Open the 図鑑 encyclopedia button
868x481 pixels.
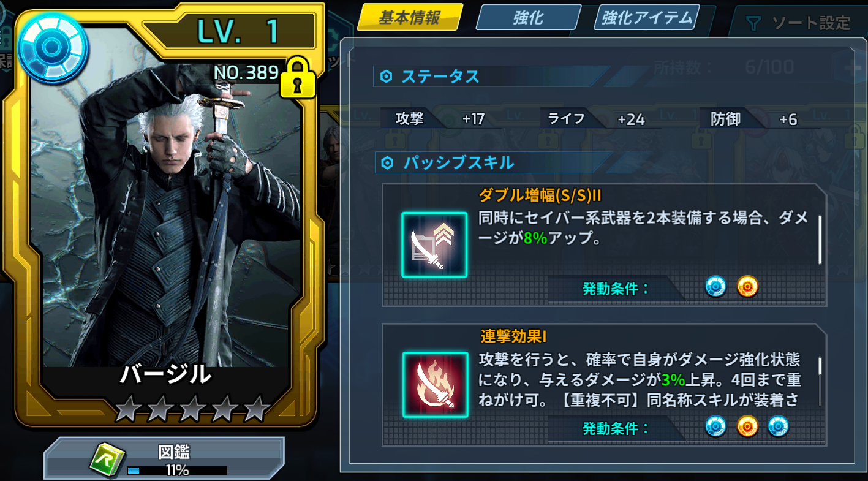(x=164, y=458)
